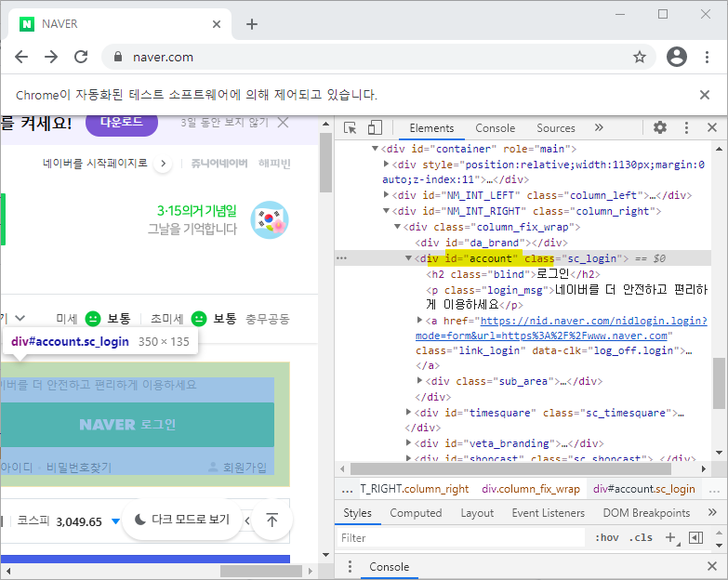Click the browser back arrow
Viewport: 728px width, 580px height.
pos(21,57)
